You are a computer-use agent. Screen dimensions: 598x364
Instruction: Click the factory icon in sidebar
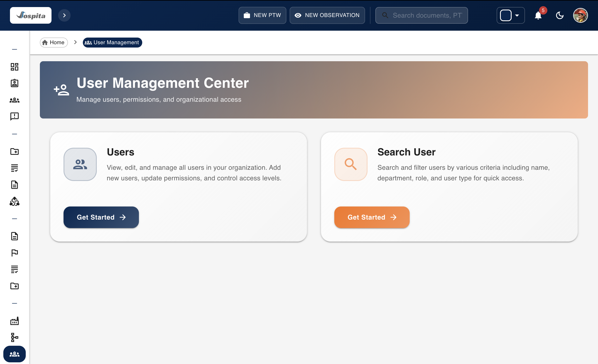pyautogui.click(x=15, y=321)
